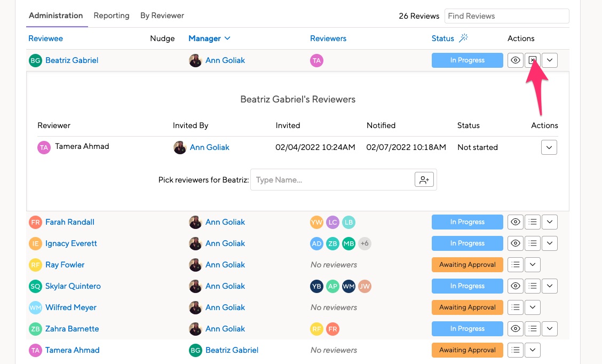
Task: Click the +6 additional reviewers badge
Action: [365, 243]
